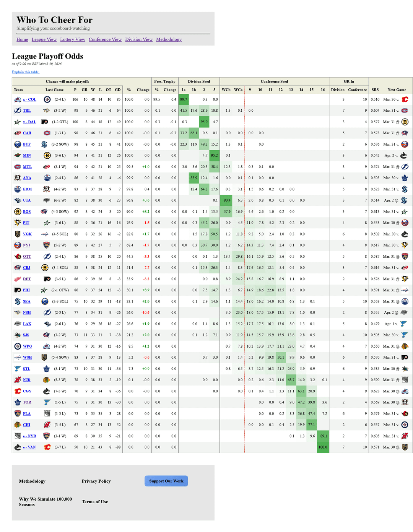The image size is (413, 532).
Task: Click the Chicago Blackhawks logo in Team column
Action: pyautogui.click(x=18, y=425)
